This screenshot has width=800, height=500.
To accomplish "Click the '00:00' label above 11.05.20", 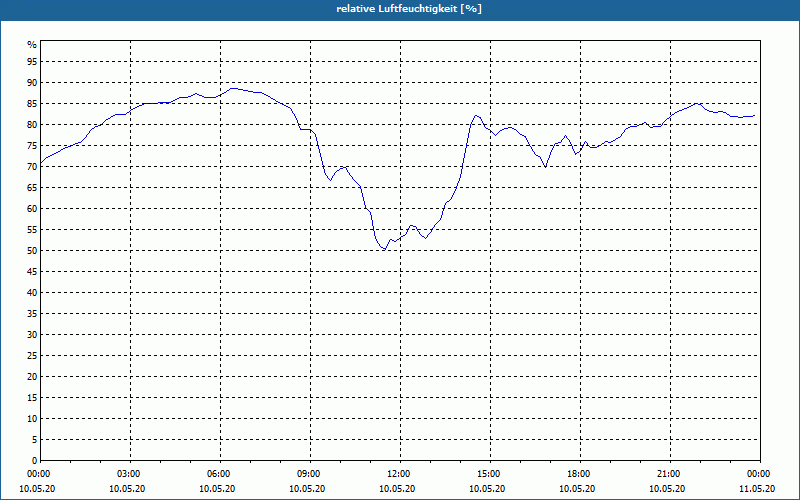I will pyautogui.click(x=760, y=474).
